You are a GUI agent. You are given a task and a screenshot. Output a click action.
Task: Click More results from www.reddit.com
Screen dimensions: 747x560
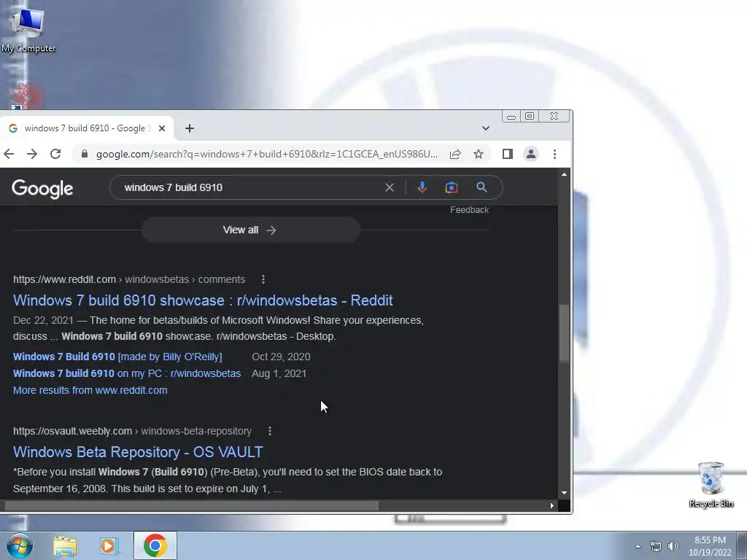[90, 391]
